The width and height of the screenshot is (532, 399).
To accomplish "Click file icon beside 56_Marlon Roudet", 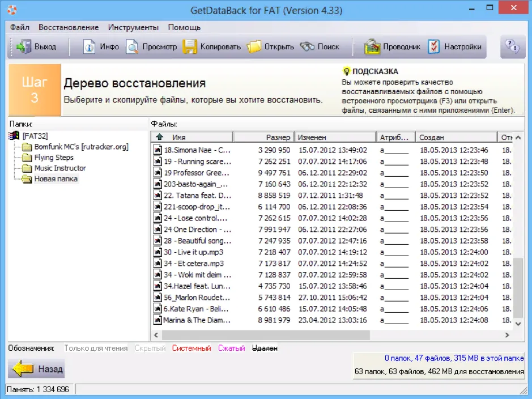I will coord(158,298).
